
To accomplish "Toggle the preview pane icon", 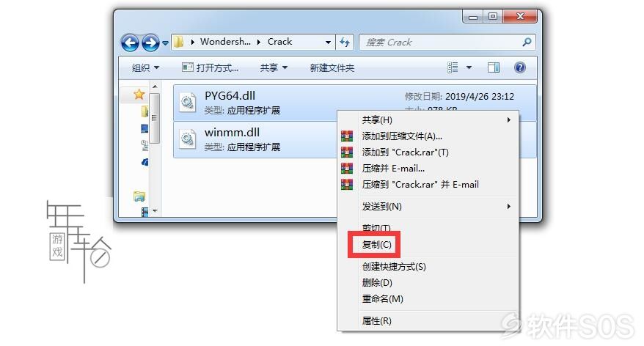I will click(493, 67).
